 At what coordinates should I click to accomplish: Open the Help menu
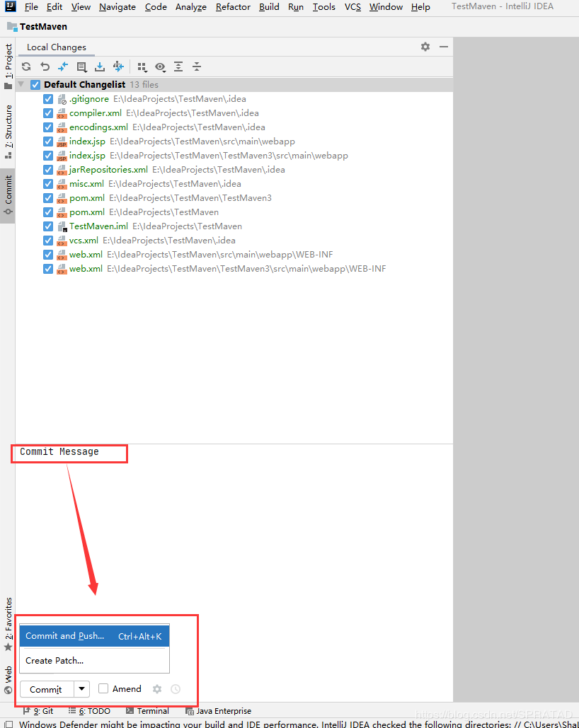(x=420, y=7)
